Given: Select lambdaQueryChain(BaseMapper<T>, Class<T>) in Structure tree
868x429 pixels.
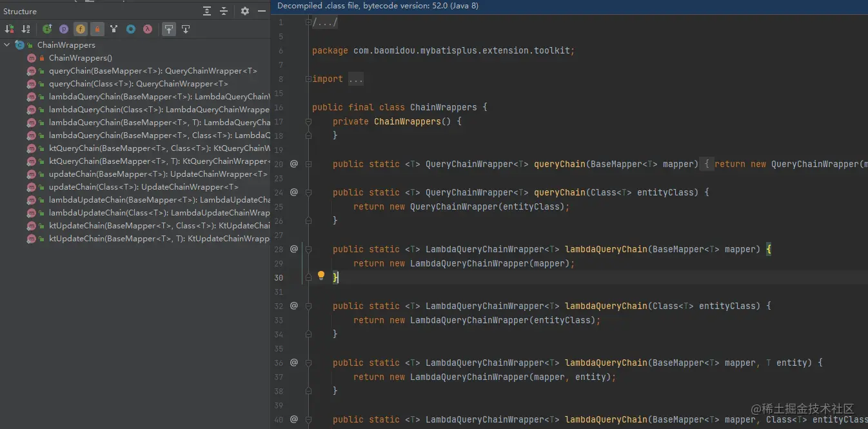Looking at the screenshot, I should 135,135.
